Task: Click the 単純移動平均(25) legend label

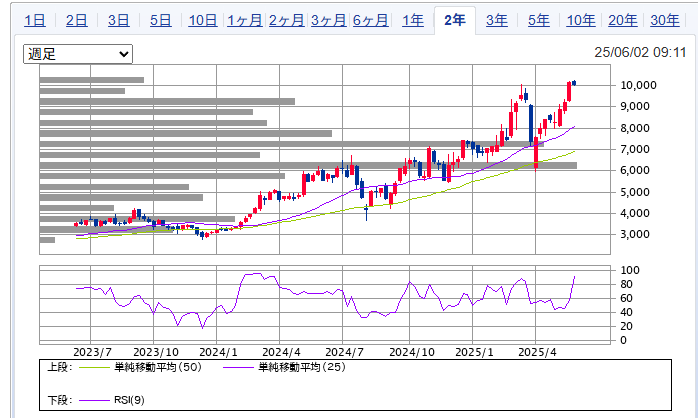Action: point(302,367)
